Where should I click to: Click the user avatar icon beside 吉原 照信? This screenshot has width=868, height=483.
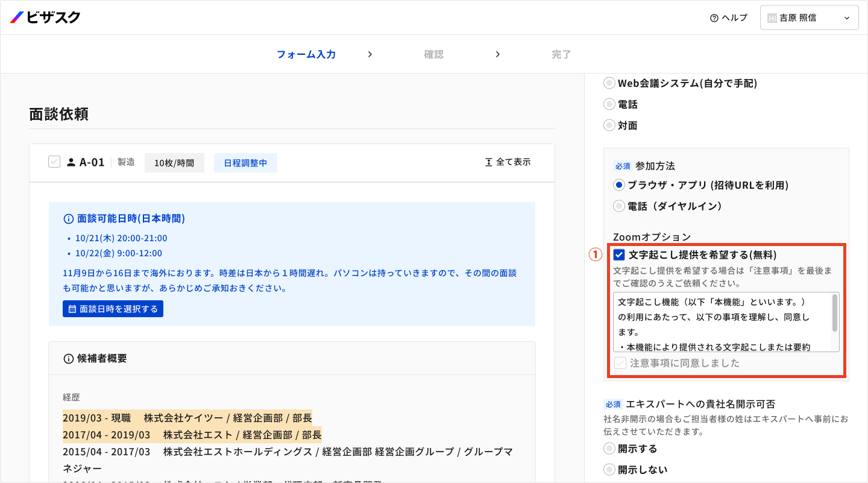[x=772, y=18]
